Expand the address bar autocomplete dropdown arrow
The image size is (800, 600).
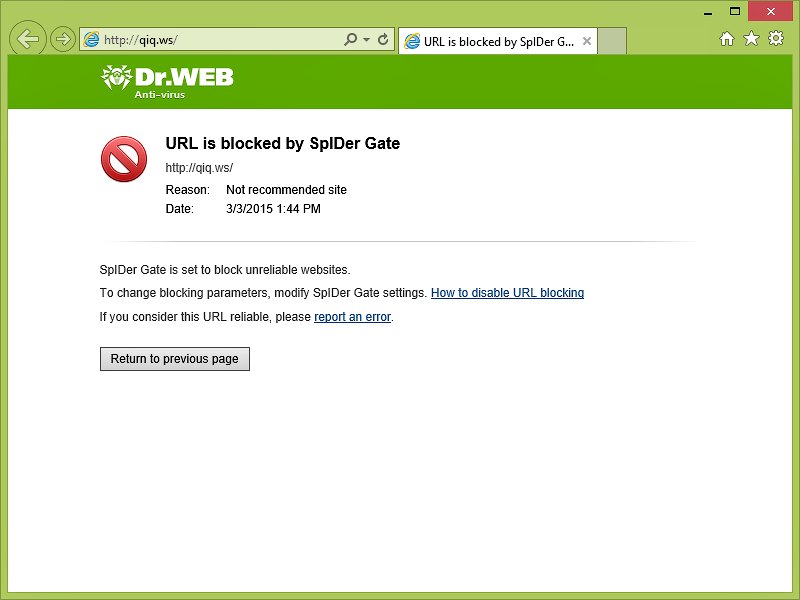click(366, 39)
